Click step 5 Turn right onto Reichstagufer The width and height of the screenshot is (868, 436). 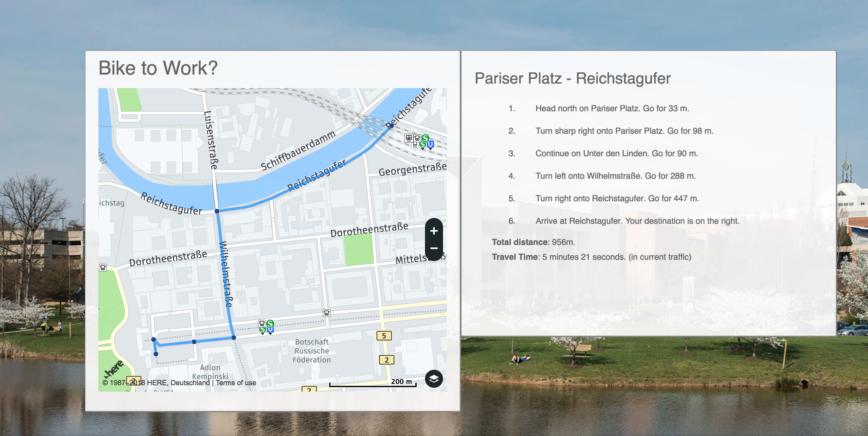tap(617, 198)
